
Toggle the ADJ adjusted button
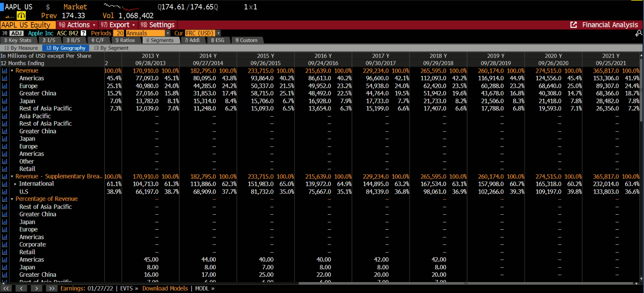pyautogui.click(x=17, y=33)
